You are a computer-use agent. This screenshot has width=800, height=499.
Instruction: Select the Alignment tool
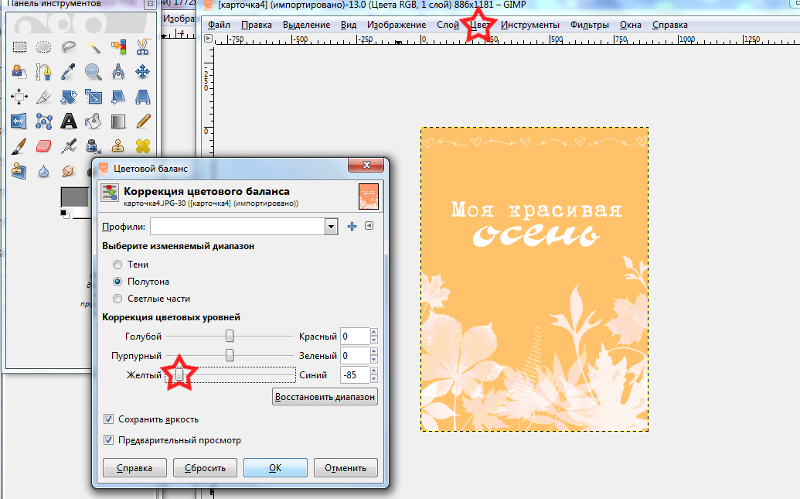(19, 96)
